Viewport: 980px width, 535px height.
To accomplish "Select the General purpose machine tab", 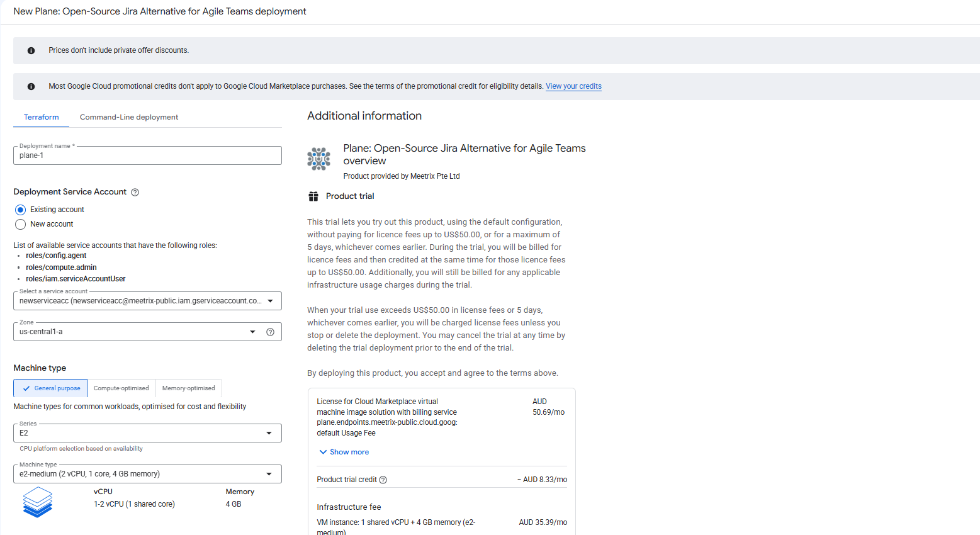I will pos(50,388).
